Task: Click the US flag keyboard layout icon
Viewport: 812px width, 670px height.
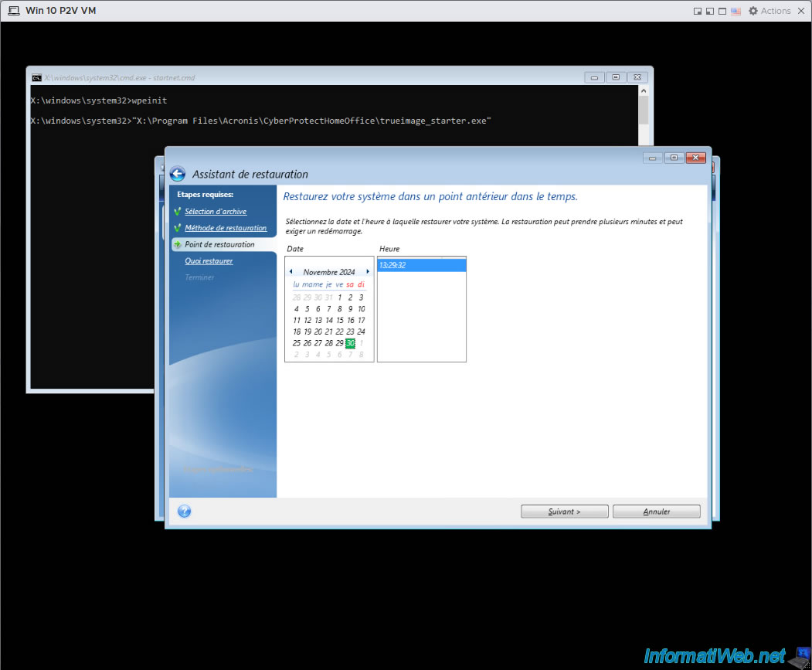Action: [736, 11]
